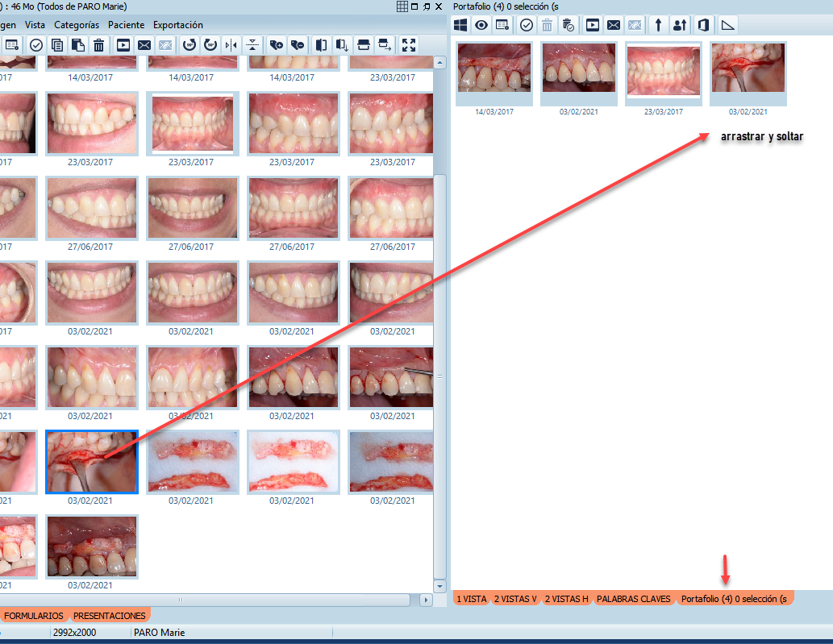Screen dimensions: 833x644
Task: Toggle select-all checkmark in left toolbar
Action: click(x=36, y=45)
